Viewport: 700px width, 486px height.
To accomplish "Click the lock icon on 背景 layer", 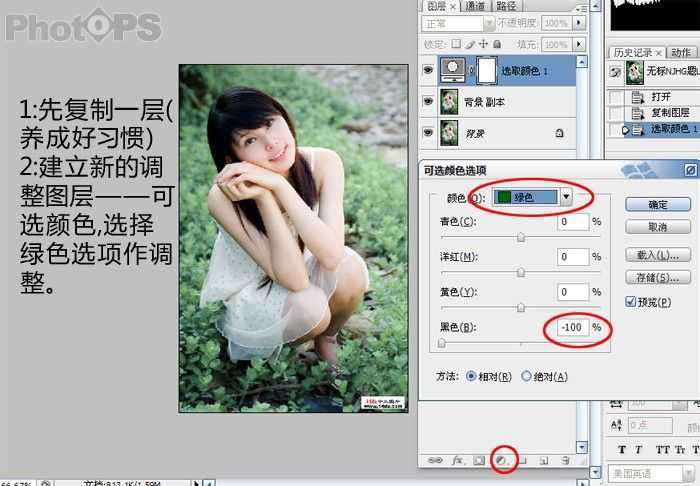I will 559,133.
